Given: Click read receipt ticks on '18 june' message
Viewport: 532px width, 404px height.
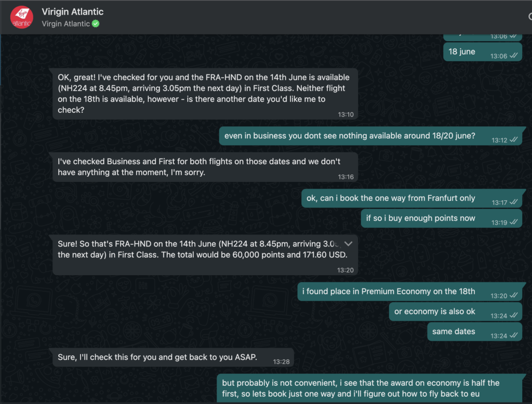Looking at the screenshot, I should [514, 56].
